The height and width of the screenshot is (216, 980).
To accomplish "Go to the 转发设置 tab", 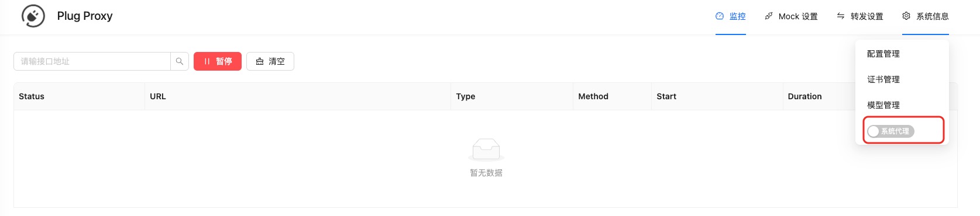I will (860, 16).
